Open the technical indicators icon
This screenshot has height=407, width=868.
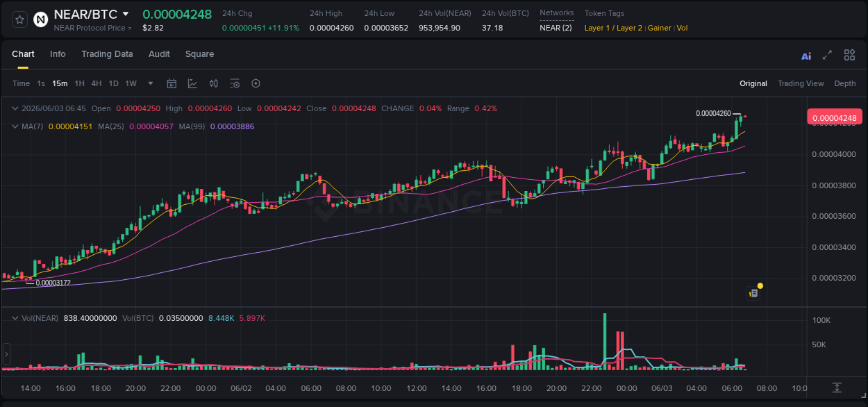[192, 83]
